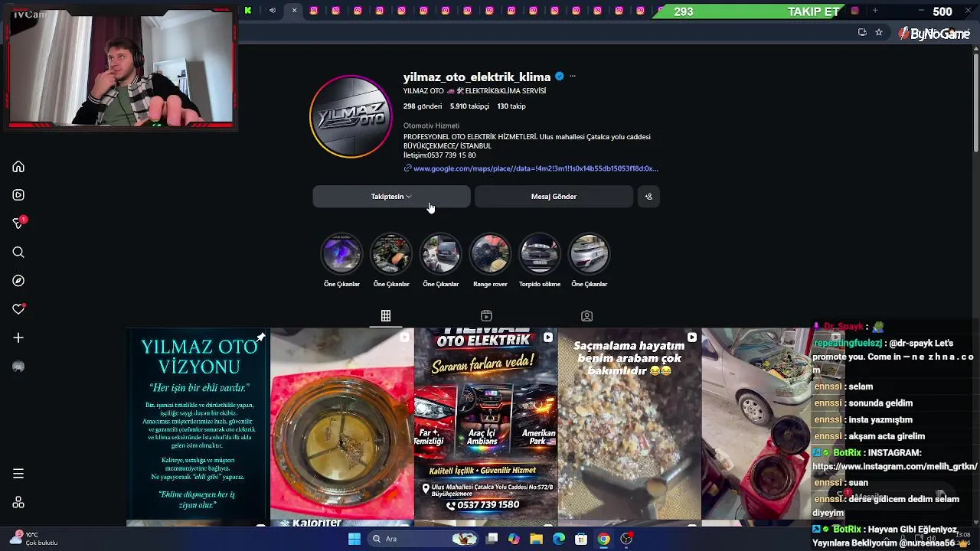
Task: Select the Posts grid tab
Action: 386,316
